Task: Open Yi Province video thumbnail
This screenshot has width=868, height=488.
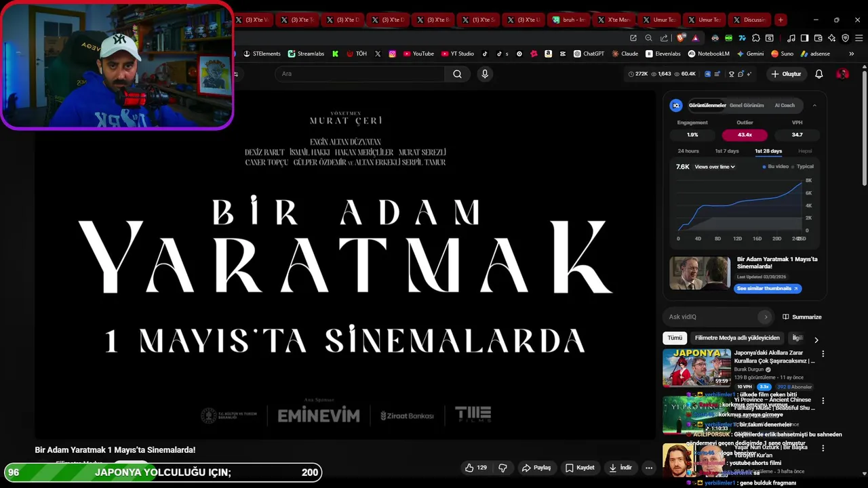Action: pyautogui.click(x=696, y=414)
